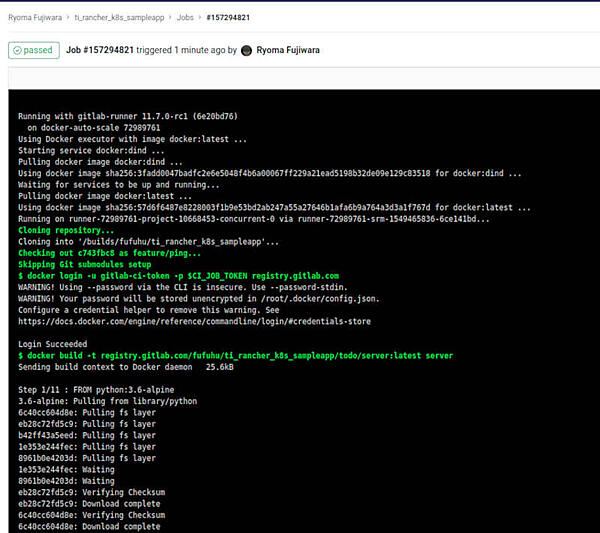The height and width of the screenshot is (533, 600).
Task: Click the author avatar next to Ryoma Fujiwara
Action: pos(247,50)
